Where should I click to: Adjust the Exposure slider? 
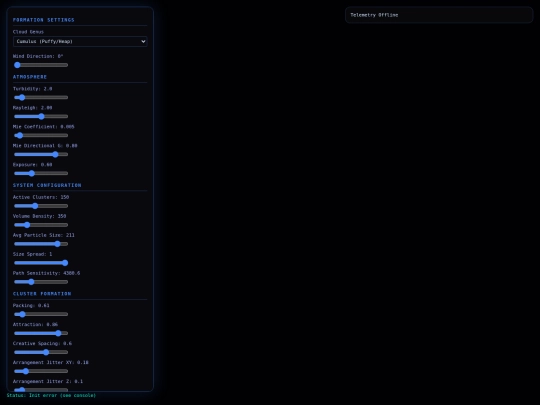coord(41,173)
